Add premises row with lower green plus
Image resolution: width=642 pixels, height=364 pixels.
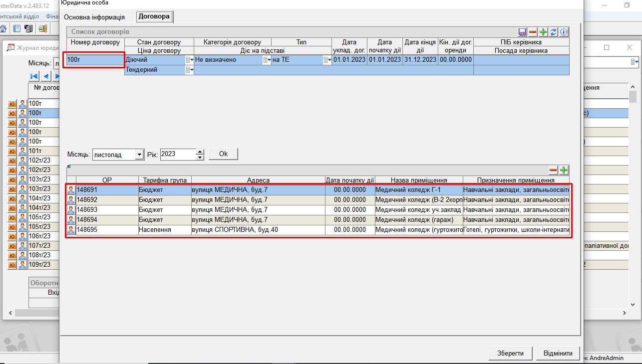pos(564,170)
